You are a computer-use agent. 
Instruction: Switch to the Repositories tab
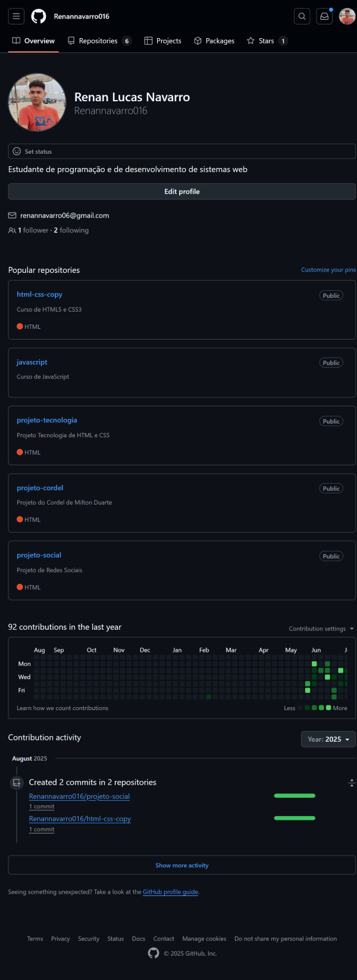(x=99, y=41)
